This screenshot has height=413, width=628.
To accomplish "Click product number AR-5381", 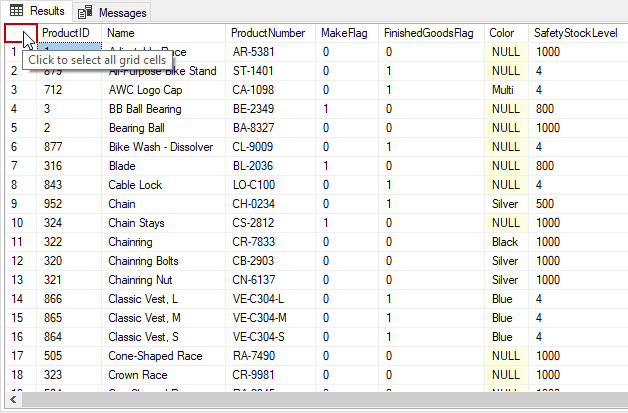I will (x=271, y=52).
